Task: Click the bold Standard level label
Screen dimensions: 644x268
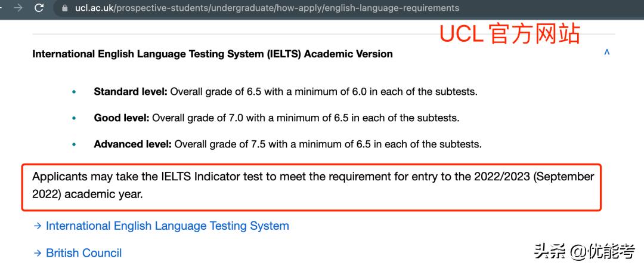Action: 131,92
